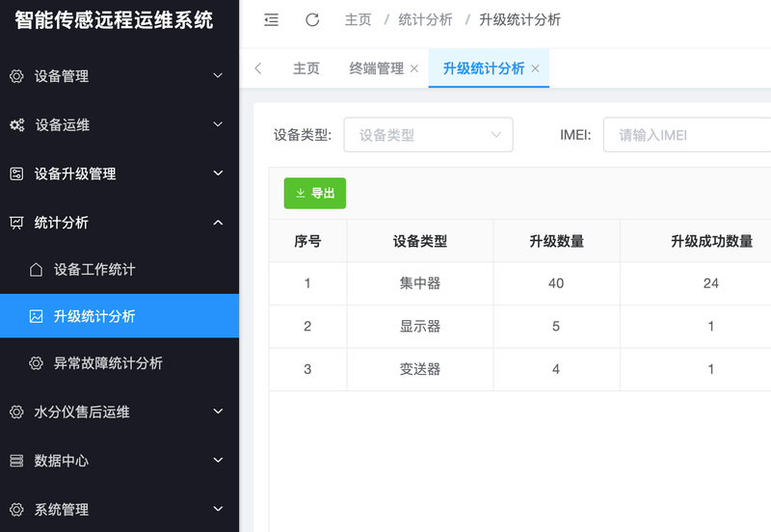771x532 pixels.
Task: Switch to the 终端管理 tab
Action: (x=376, y=68)
